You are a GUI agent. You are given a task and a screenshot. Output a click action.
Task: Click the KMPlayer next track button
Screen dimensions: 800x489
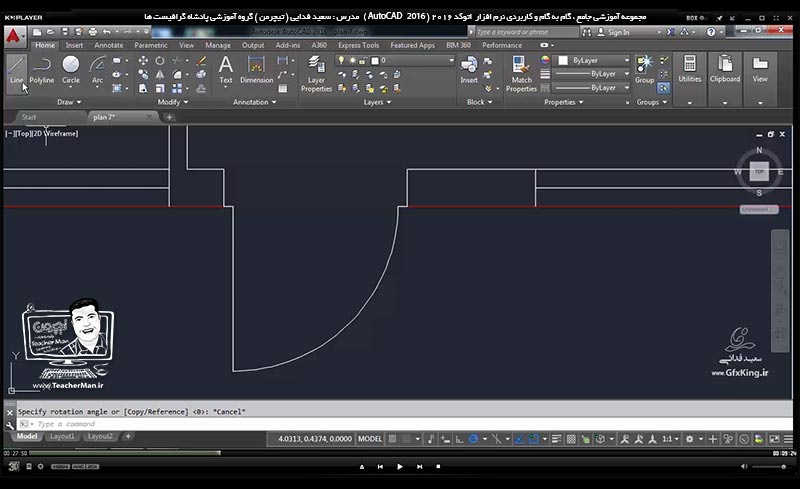[419, 467]
